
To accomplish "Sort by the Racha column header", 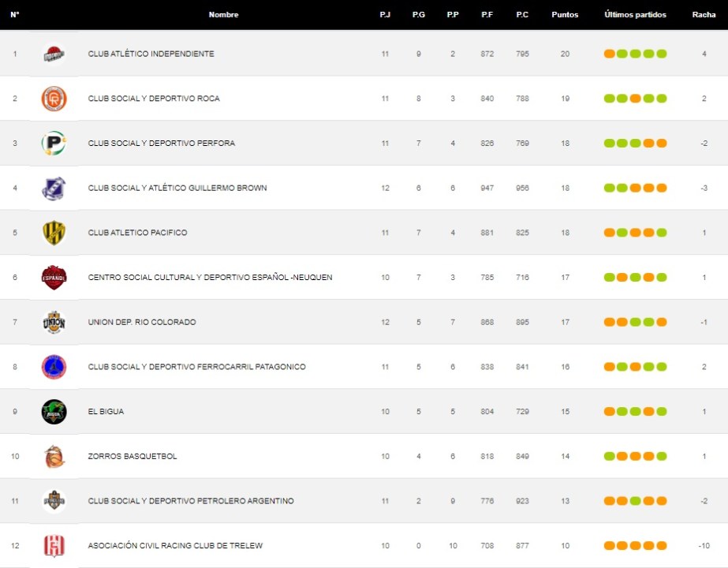I will click(704, 15).
